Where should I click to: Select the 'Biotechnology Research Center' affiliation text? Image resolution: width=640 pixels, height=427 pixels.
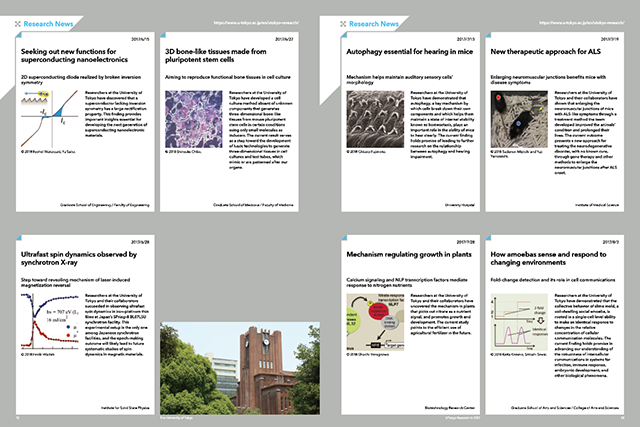(449, 408)
